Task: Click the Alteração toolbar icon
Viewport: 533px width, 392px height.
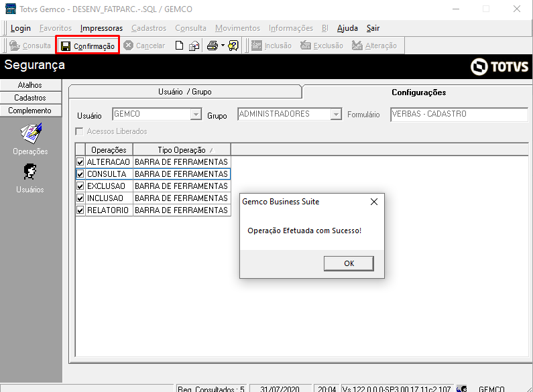Action: 357,46
